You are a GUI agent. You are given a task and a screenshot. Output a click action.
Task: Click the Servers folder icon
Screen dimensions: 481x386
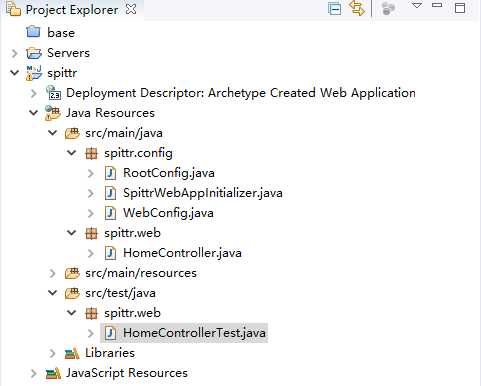34,53
